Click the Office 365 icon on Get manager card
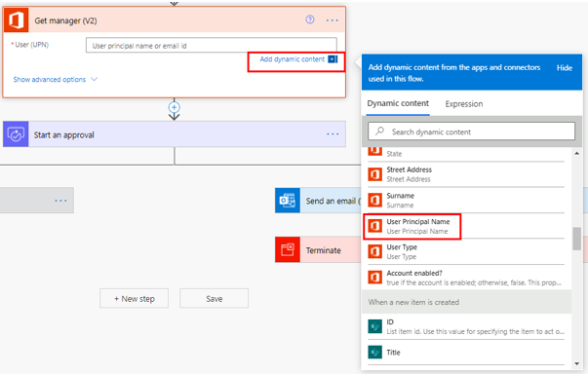Image resolution: width=588 pixels, height=374 pixels. [x=17, y=20]
